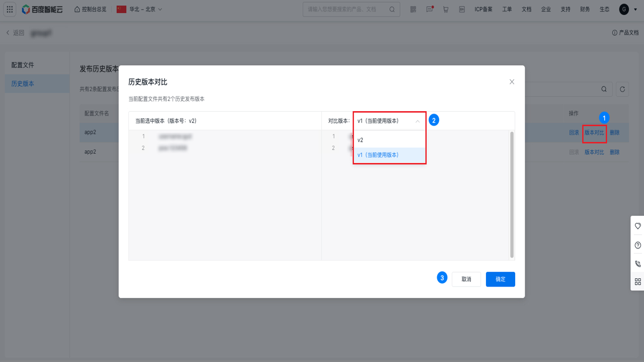Collapse the 对比版本 dropdown selector
Screen dimensions: 644x362
pyautogui.click(x=389, y=121)
